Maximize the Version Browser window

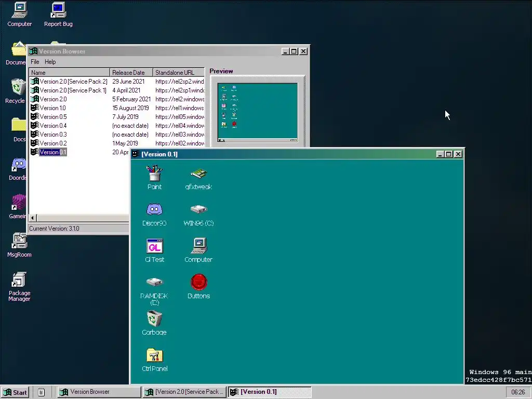294,51
